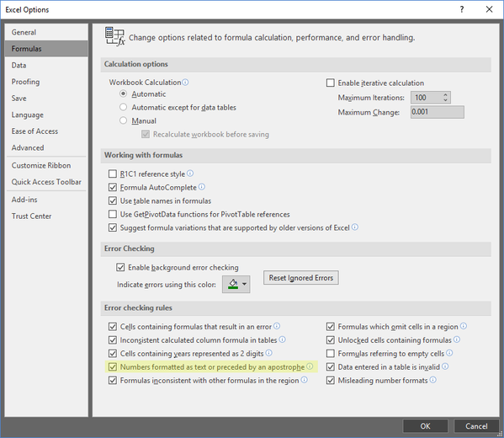Viewport: 504px width, 438px height.
Task: Uncheck Formulas which omit cells in a region
Action: pyautogui.click(x=330, y=327)
